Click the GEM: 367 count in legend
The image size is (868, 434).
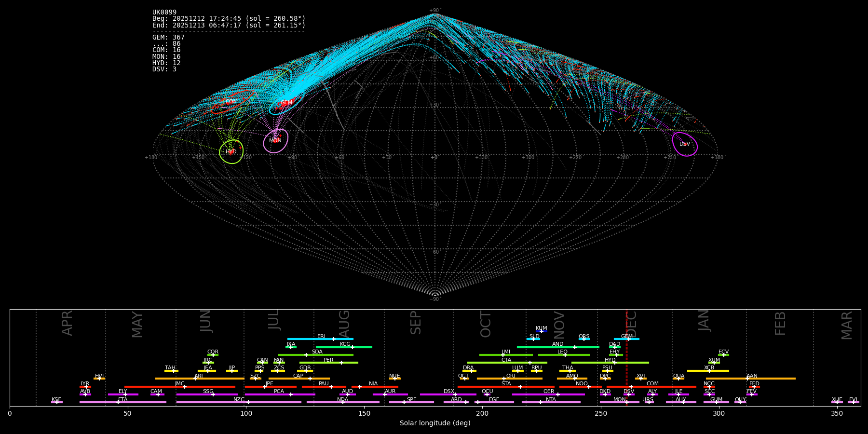click(168, 38)
